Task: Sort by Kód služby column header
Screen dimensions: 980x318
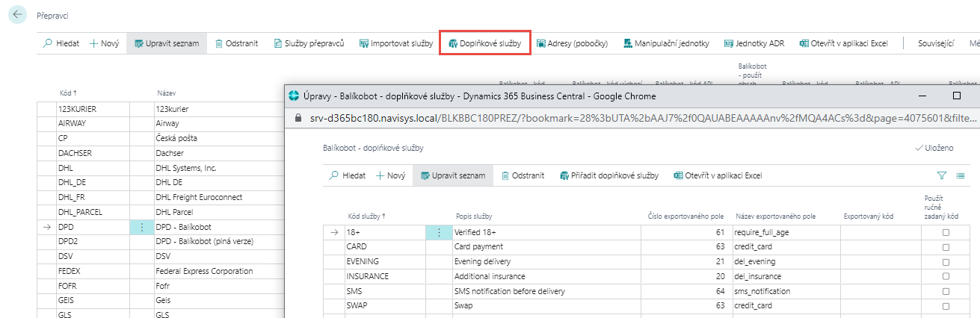Action: (x=366, y=216)
